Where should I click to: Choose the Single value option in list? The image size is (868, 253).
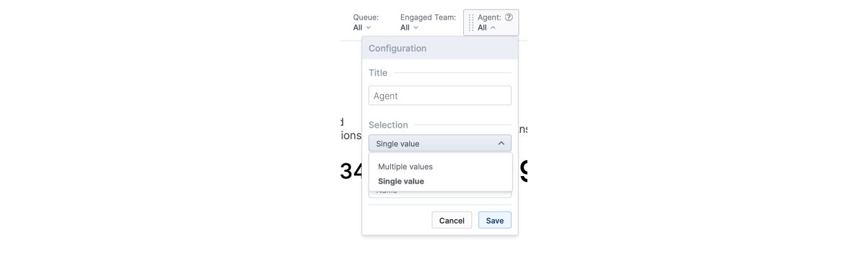coord(401,181)
